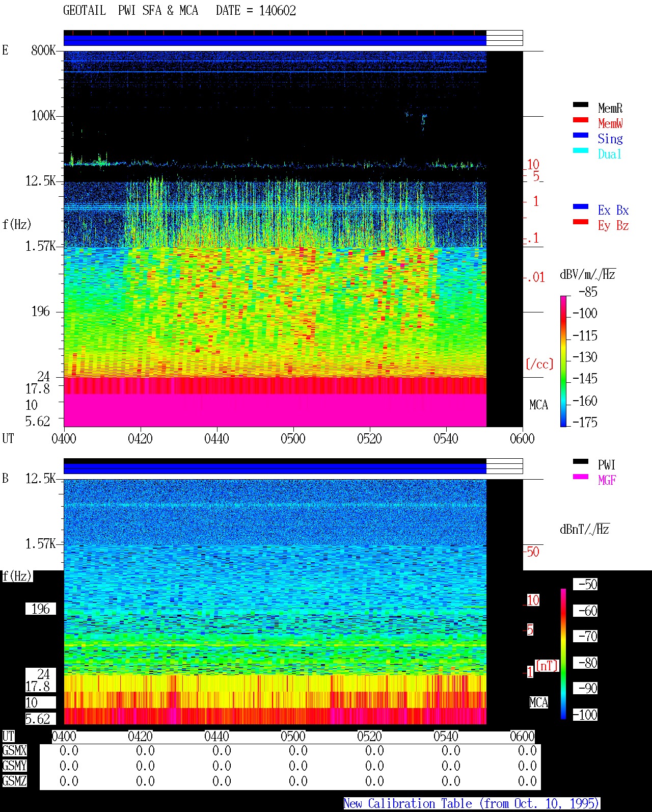Click the red .01 density scale value
Viewport: 652px width, 812px height.
(535, 278)
